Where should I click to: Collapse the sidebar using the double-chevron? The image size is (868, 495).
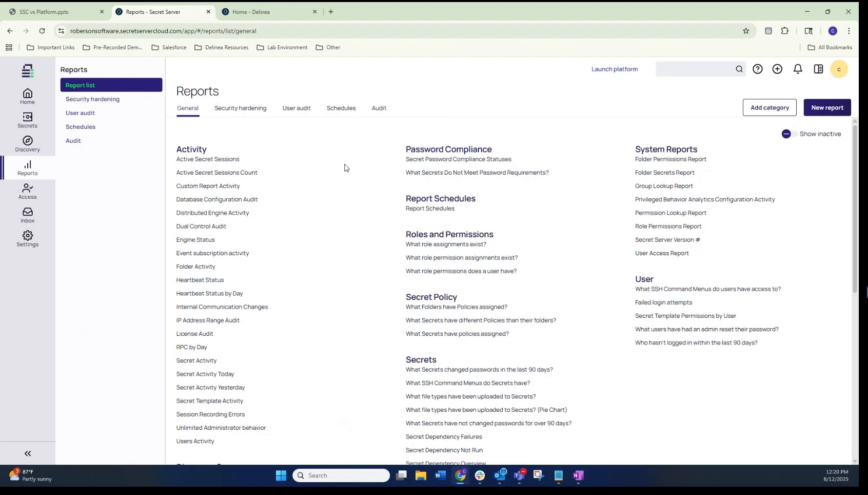[27, 453]
